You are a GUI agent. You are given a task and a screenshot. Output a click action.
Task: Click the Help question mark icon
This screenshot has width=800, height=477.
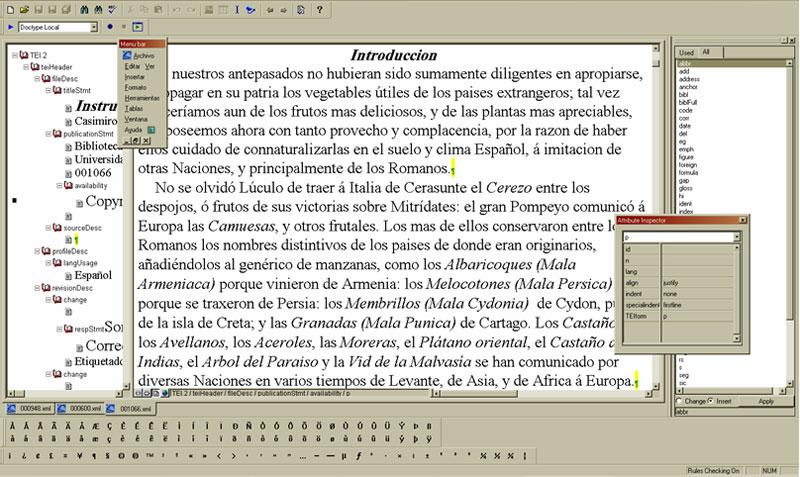(319, 9)
